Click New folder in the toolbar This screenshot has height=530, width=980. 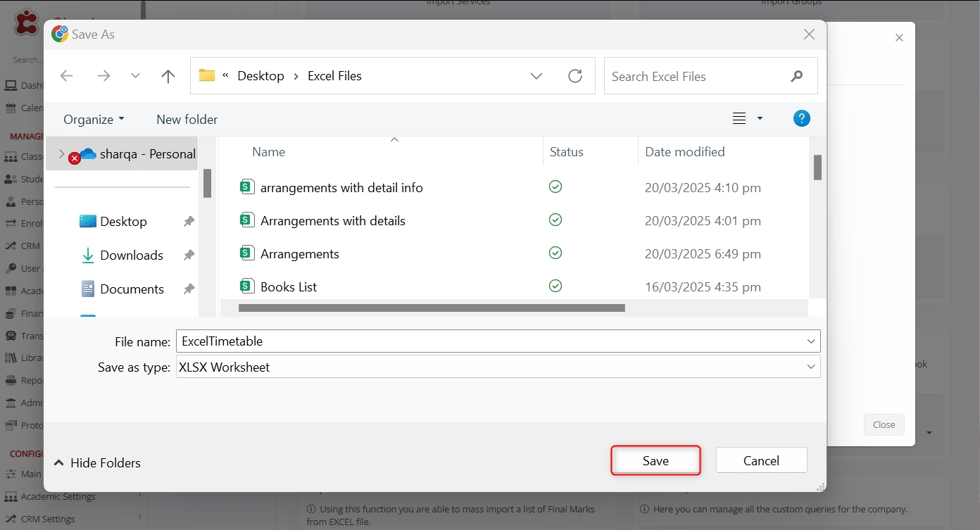click(x=187, y=119)
